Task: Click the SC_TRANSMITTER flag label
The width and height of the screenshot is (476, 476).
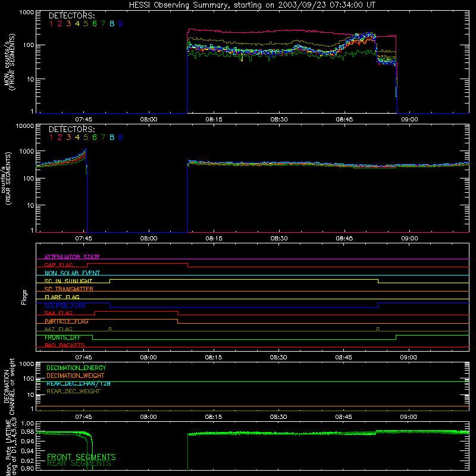Action: tap(69, 289)
